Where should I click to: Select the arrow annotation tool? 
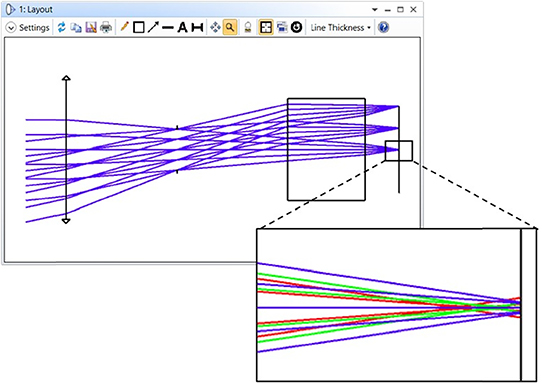[x=153, y=27]
